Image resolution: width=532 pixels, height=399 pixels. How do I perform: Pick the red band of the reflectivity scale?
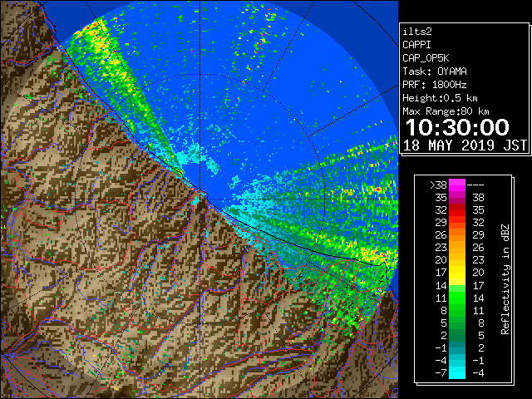click(x=457, y=210)
